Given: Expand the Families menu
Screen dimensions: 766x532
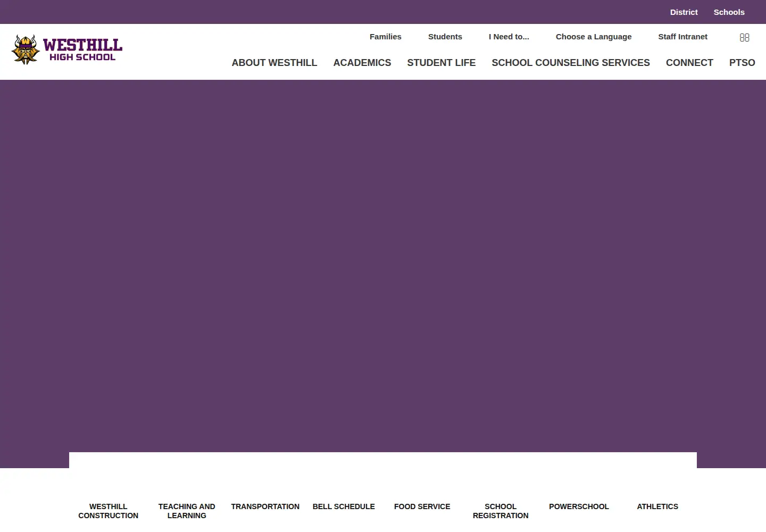Looking at the screenshot, I should [x=386, y=37].
